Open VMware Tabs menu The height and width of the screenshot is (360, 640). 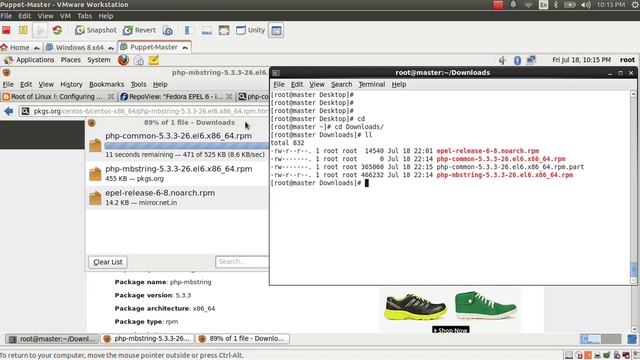(84, 16)
